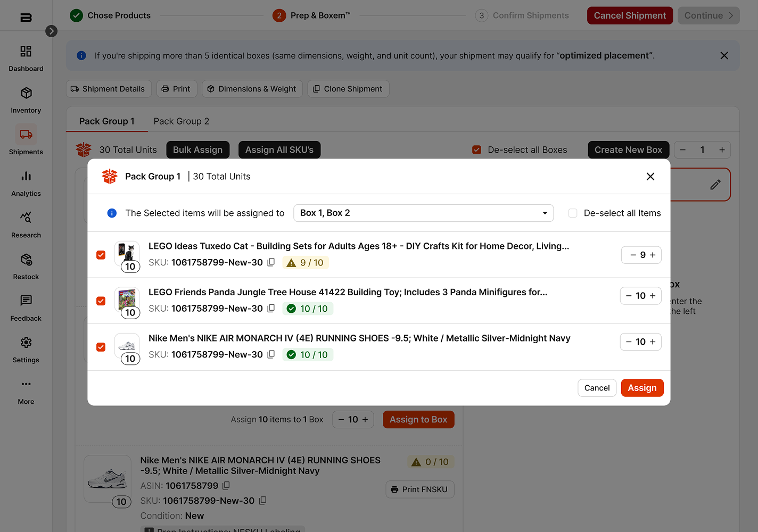Click LEGO Friends Panda product thumbnail
This screenshot has height=532, width=758.
127,300
